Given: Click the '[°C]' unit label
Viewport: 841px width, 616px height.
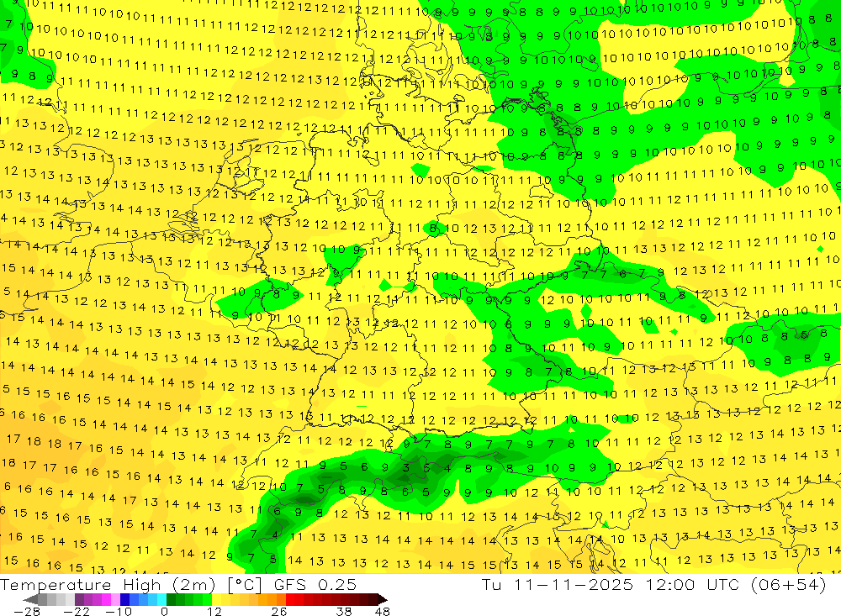Looking at the screenshot, I should pyautogui.click(x=245, y=585).
